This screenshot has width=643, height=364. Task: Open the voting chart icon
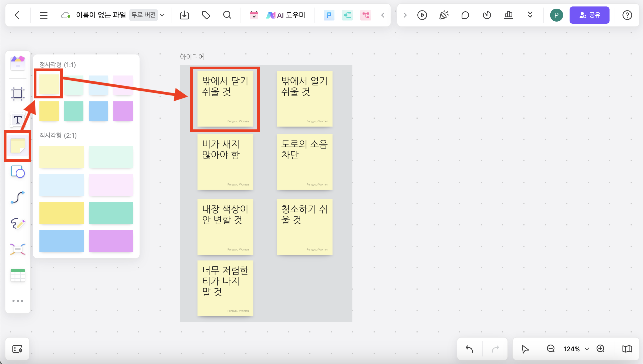point(508,15)
